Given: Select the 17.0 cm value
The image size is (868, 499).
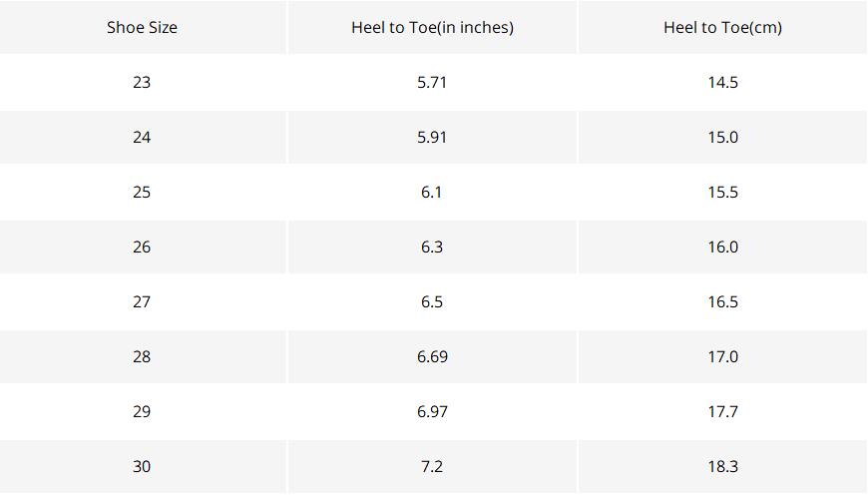Looking at the screenshot, I should tap(722, 356).
